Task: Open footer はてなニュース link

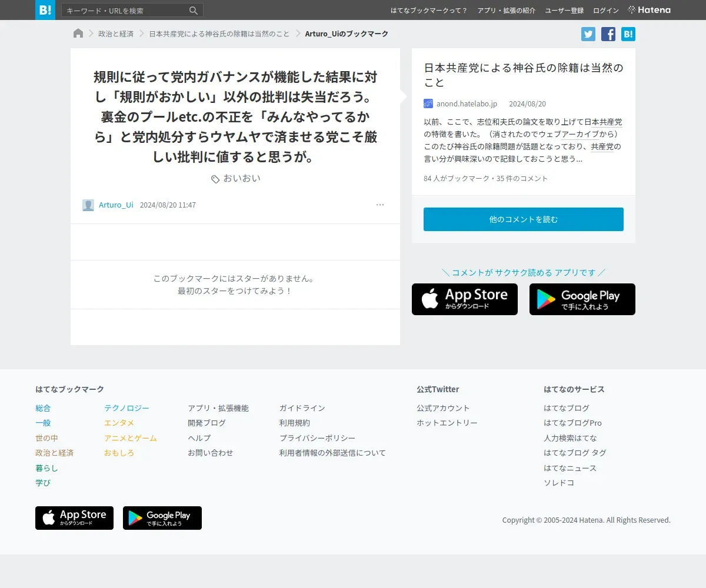Action: pyautogui.click(x=570, y=468)
